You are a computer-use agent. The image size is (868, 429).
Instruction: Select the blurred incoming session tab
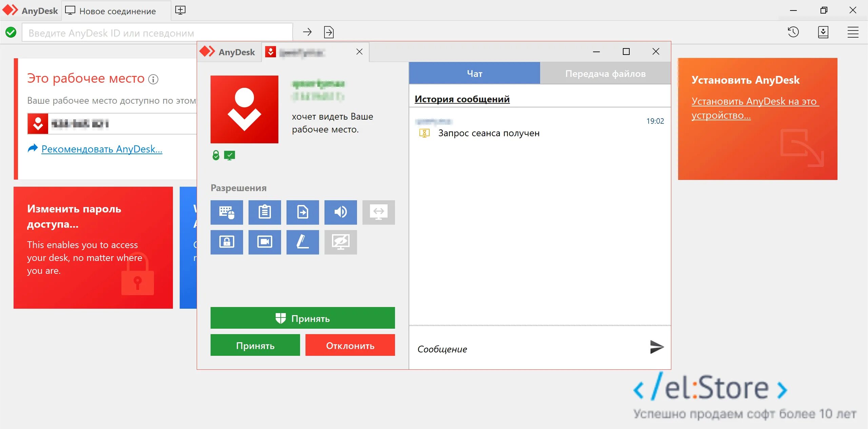315,52
